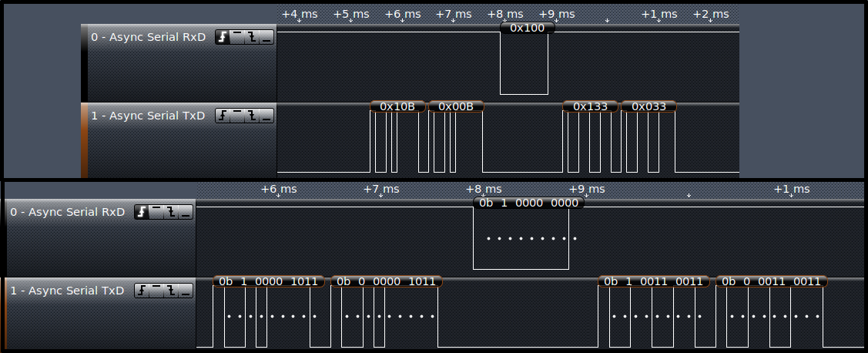Click the +8 ms marker in upper hex panel
Image resolution: width=868 pixels, height=353 pixels.
click(x=505, y=15)
